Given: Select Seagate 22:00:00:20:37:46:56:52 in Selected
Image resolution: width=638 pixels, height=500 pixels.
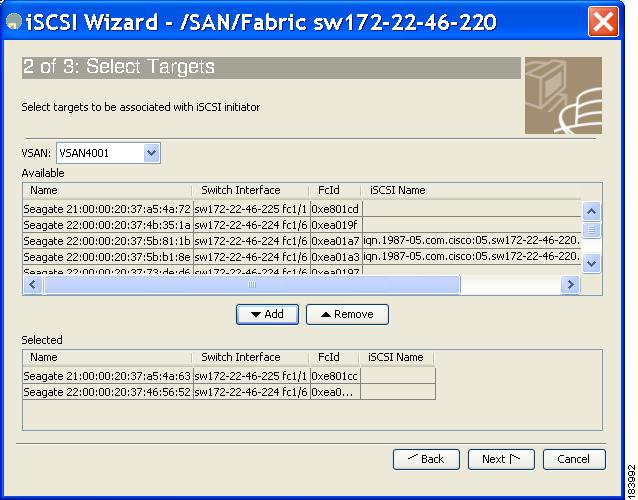Looking at the screenshot, I should [229, 392].
